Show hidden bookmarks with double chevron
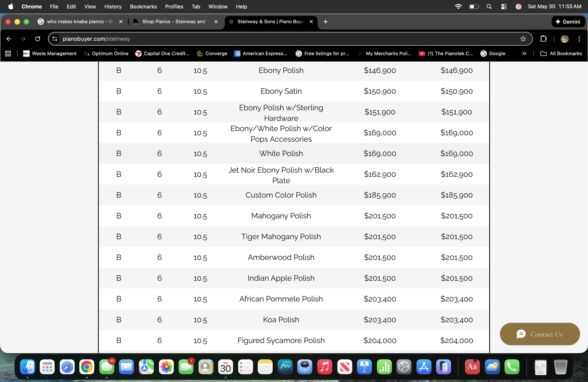The image size is (588, 382). coord(524,54)
